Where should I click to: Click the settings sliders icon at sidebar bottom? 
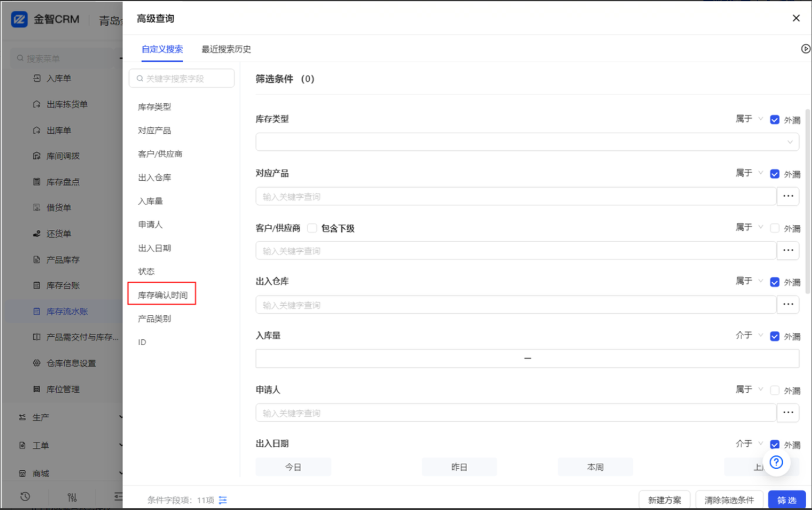click(x=72, y=497)
